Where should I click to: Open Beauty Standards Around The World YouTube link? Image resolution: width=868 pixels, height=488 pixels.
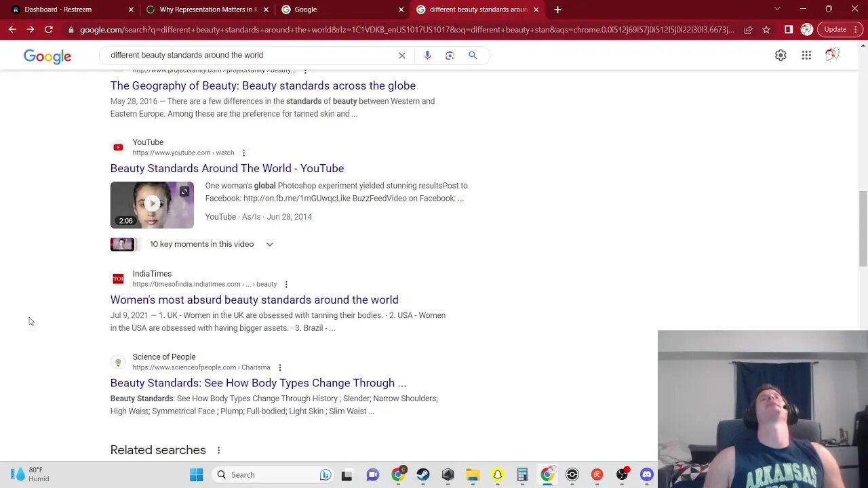[227, 169]
